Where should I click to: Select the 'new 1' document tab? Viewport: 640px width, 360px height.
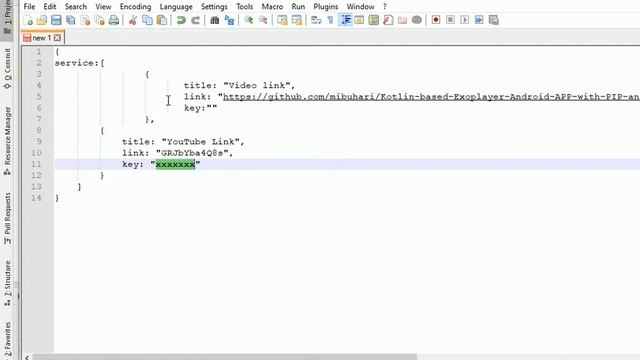pyautogui.click(x=42, y=38)
